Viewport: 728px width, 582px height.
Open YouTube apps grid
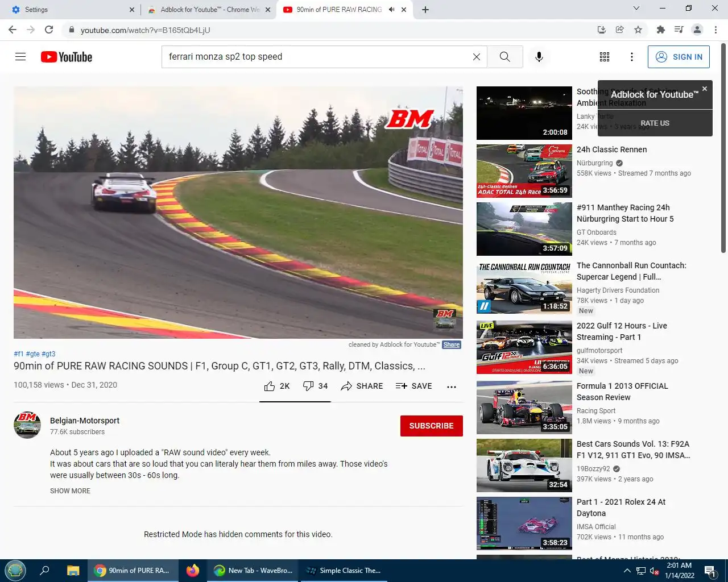[605, 57]
